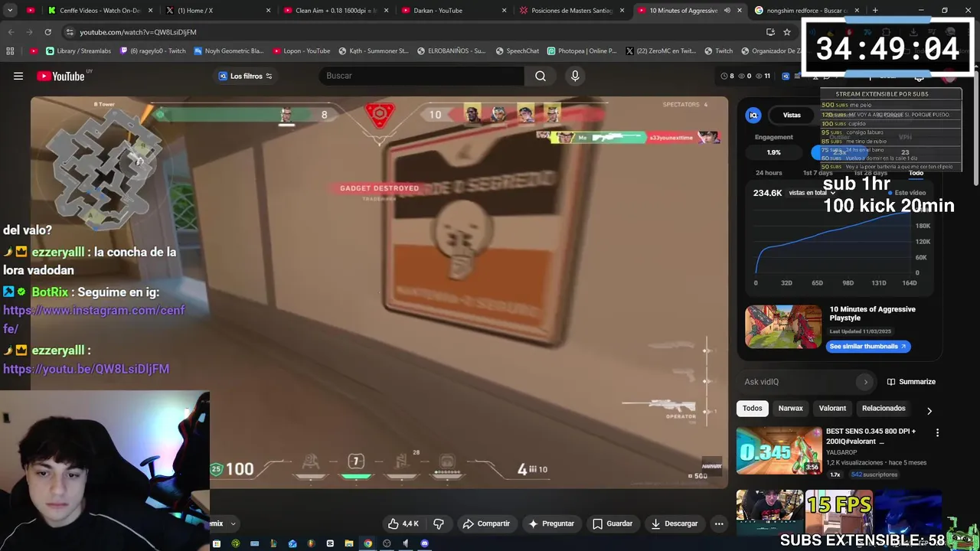Viewport: 980px width, 551px height.
Task: Open File Explorer folder in taskbar
Action: [348, 544]
